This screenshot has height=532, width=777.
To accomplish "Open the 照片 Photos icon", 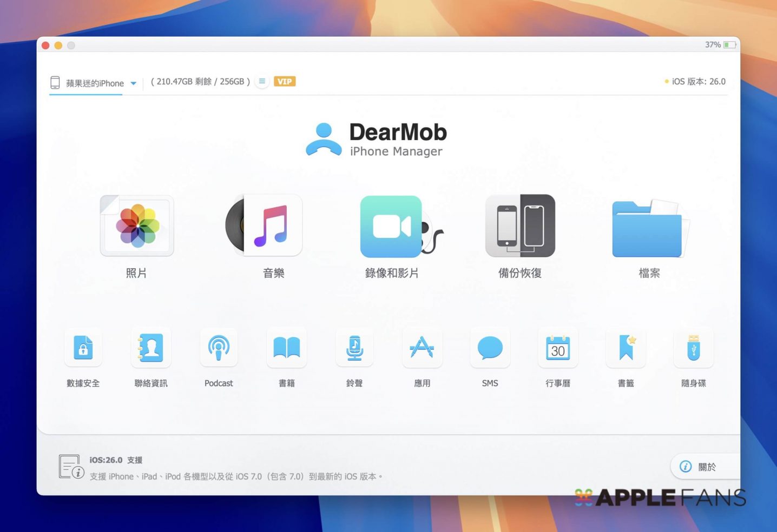I will click(x=137, y=226).
